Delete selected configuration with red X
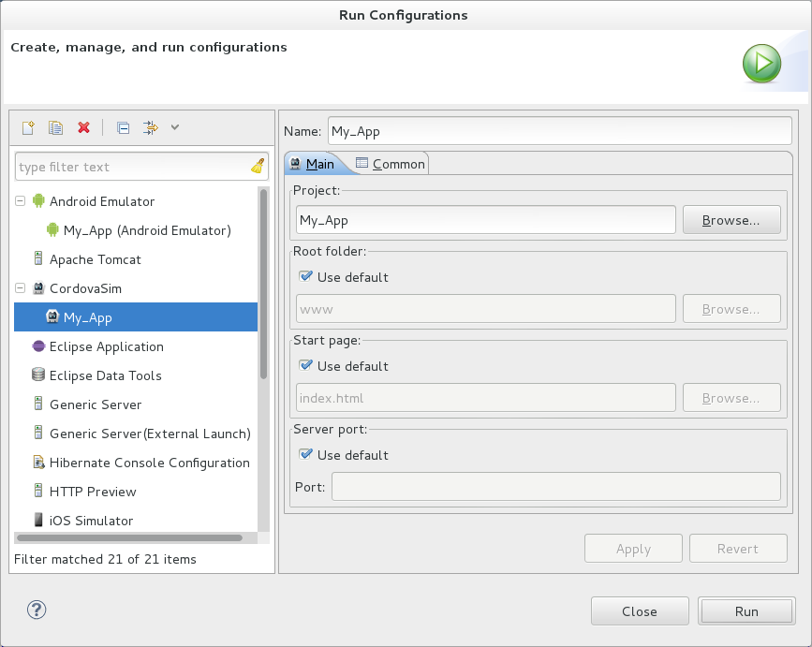 [83, 127]
